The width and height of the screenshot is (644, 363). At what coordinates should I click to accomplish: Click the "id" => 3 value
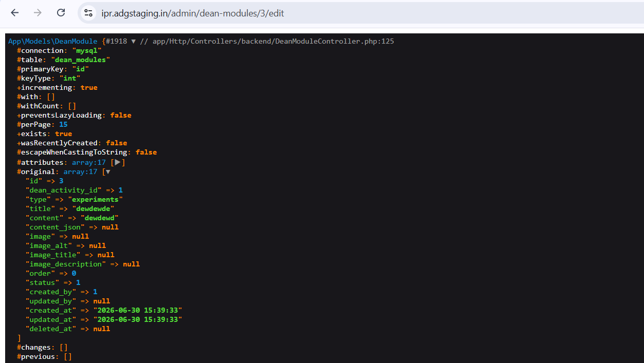pyautogui.click(x=61, y=181)
